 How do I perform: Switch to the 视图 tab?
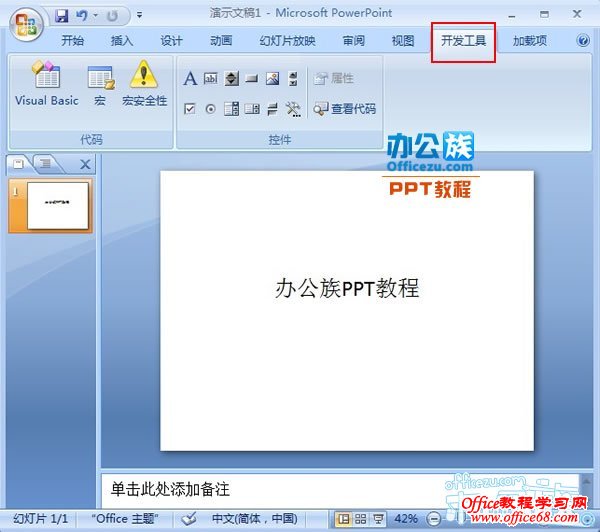click(x=403, y=41)
